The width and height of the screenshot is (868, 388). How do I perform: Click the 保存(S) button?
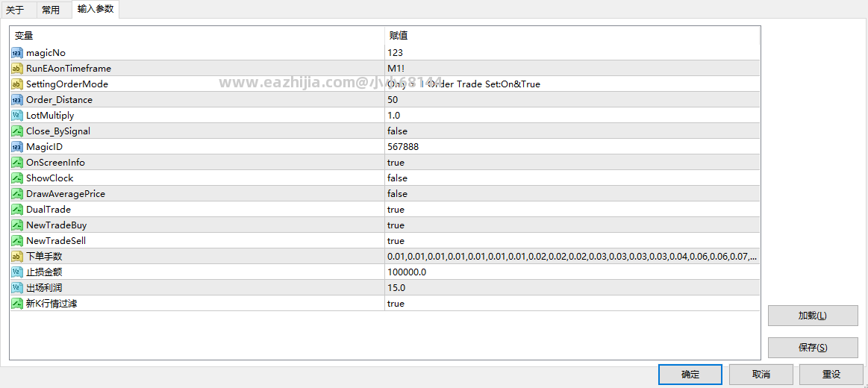point(813,348)
